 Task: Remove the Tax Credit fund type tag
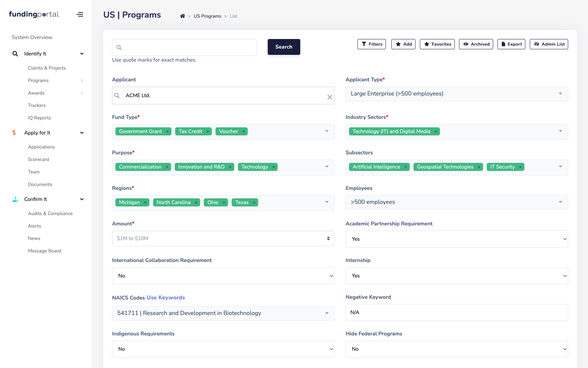pyautogui.click(x=208, y=131)
